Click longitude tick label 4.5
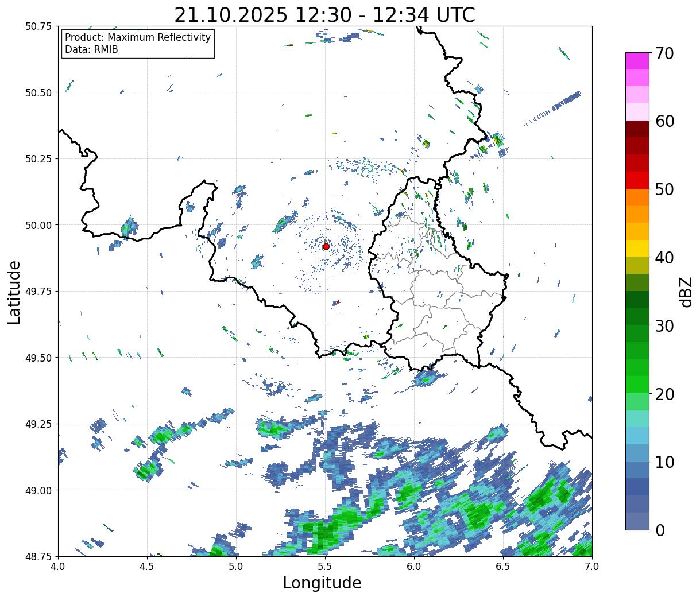 147,567
